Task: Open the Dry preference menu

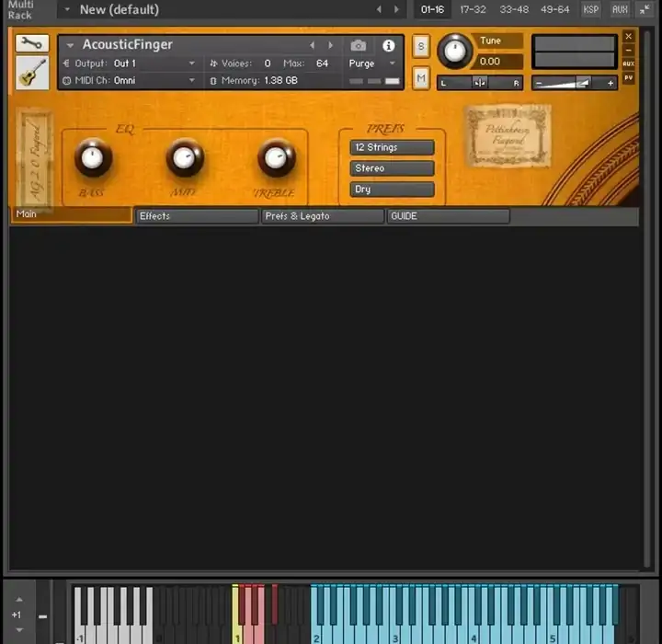Action: (x=392, y=190)
